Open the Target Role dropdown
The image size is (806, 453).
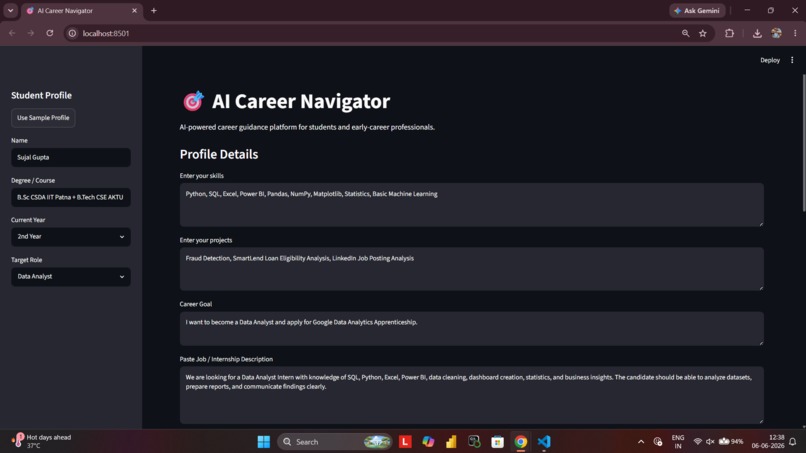(x=70, y=277)
